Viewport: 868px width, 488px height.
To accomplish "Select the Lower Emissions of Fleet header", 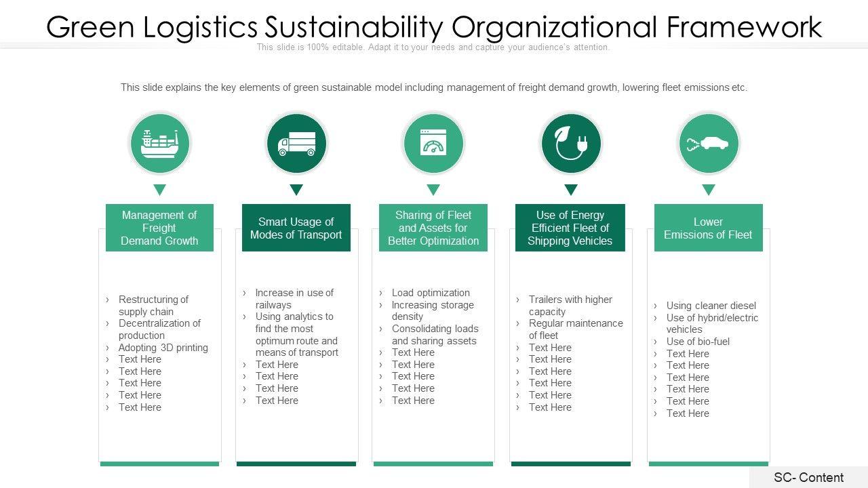I will [708, 228].
